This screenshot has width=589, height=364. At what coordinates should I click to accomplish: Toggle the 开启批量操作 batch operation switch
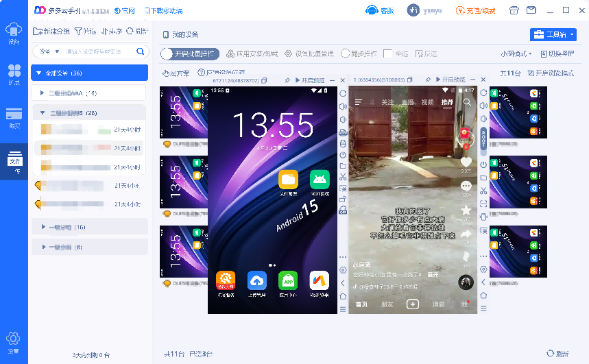point(190,54)
